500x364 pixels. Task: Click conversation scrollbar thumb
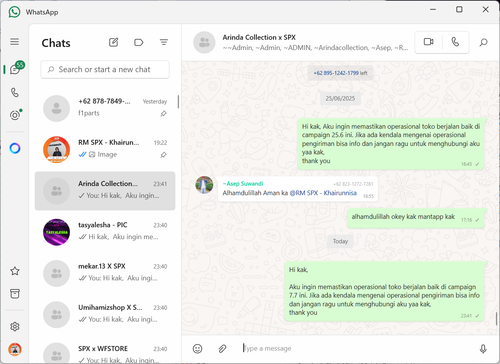(496, 318)
